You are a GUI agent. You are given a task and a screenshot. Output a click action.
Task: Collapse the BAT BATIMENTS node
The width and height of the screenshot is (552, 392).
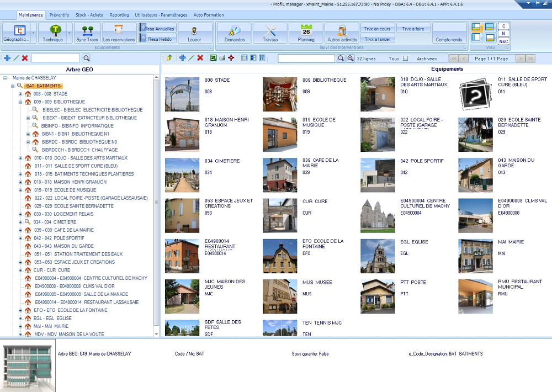click(12, 86)
